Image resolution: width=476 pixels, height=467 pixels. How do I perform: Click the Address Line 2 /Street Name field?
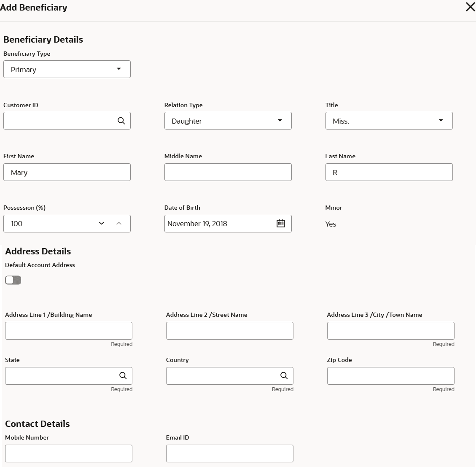(229, 331)
